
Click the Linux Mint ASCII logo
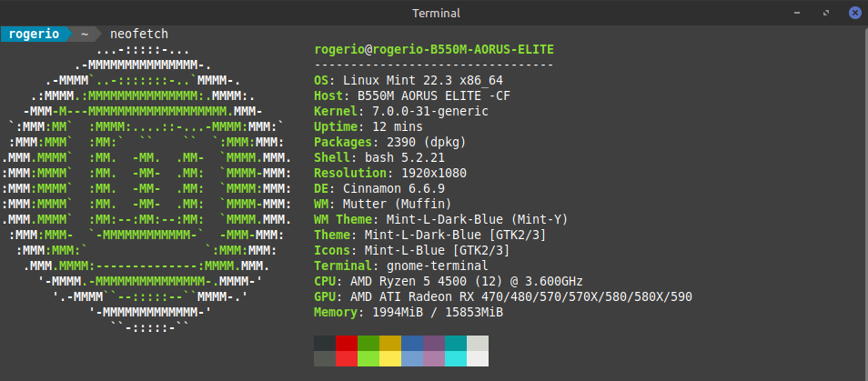(x=146, y=188)
